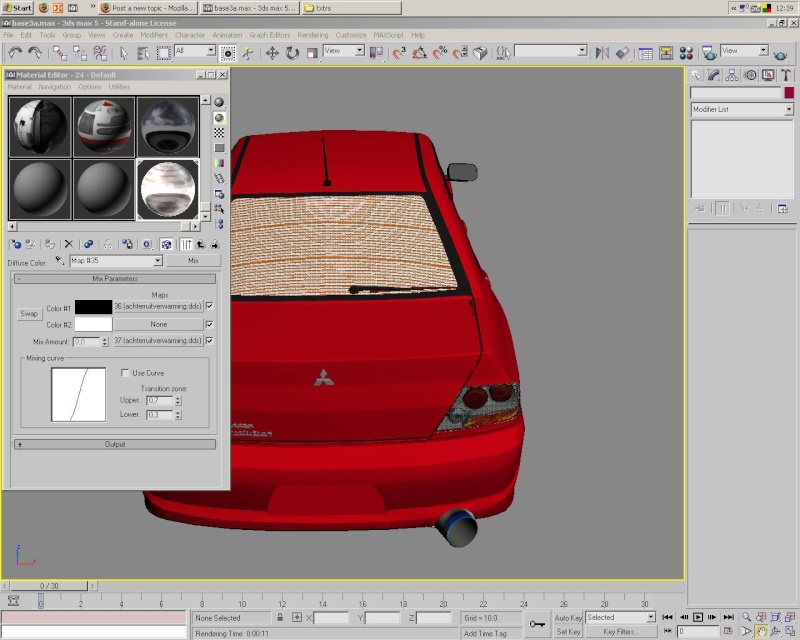Open the Hierarchy command panel tab
The width and height of the screenshot is (800, 640).
click(x=732, y=76)
